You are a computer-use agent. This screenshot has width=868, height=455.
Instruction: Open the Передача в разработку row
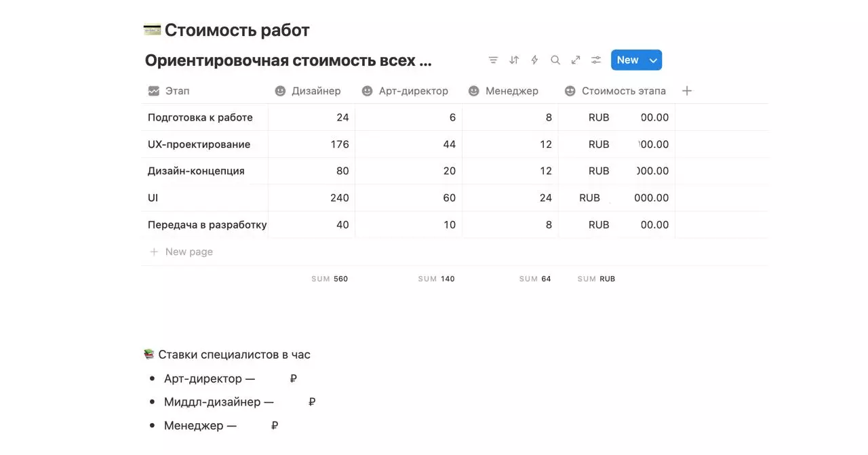click(207, 224)
